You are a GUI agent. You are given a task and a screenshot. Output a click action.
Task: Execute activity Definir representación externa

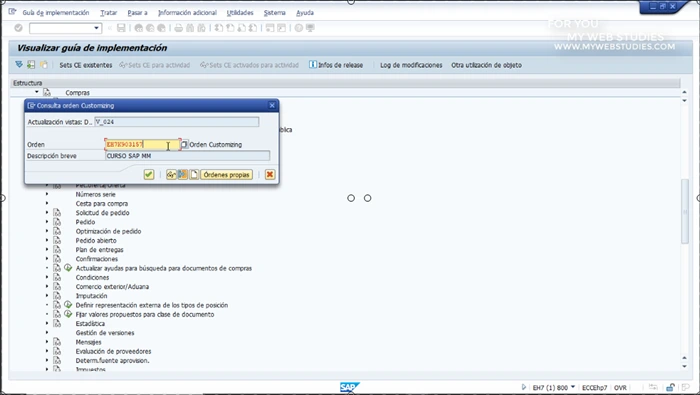pyautogui.click(x=68, y=305)
